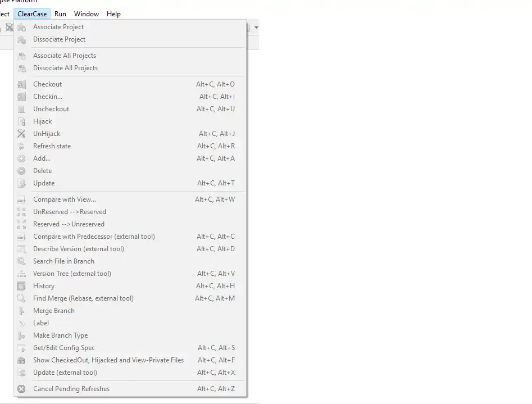Viewport: 532px width, 404px height.
Task: Choose Add... menu entry
Action: (130, 158)
